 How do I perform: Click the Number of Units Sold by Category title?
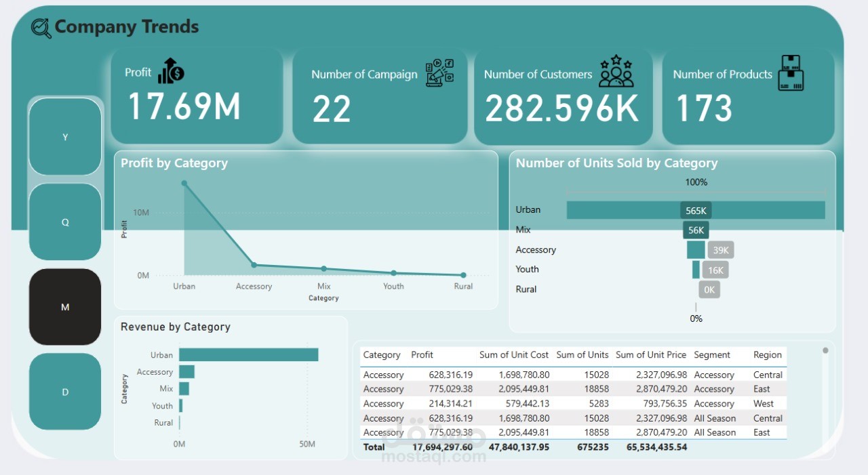(616, 163)
